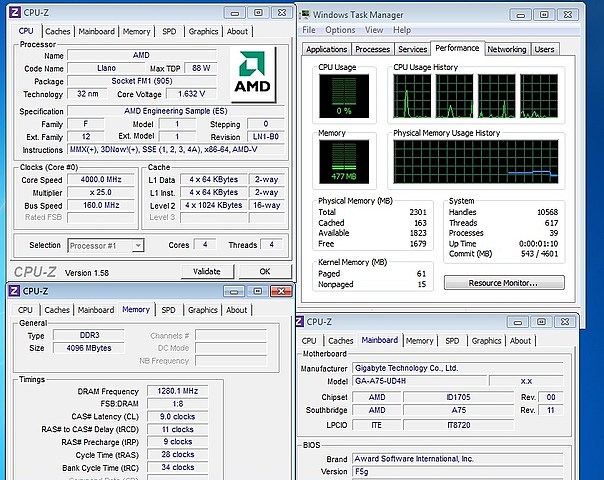Minimize the CPU-Z Mainboard window

518,322
